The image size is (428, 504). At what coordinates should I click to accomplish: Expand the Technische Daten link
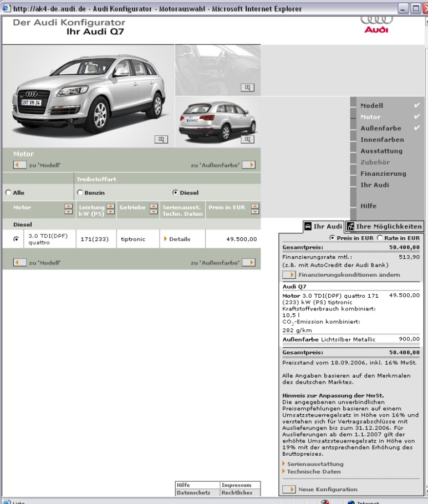[x=312, y=471]
